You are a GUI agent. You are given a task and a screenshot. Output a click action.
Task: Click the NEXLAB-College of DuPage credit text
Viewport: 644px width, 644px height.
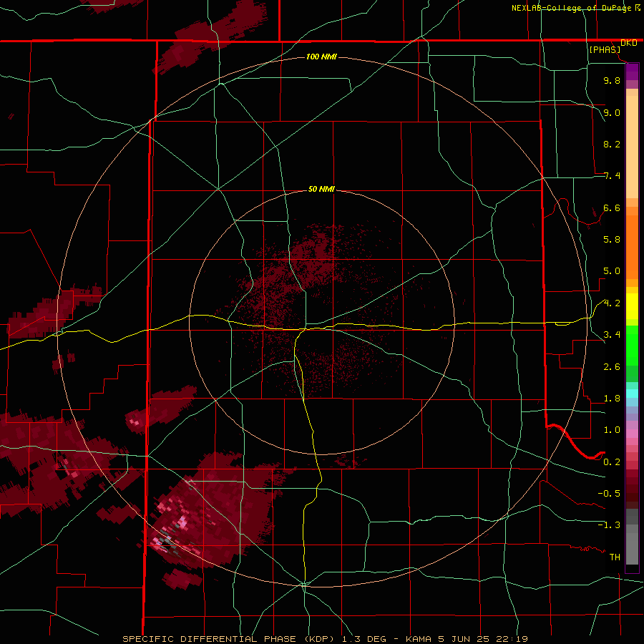click(x=572, y=8)
